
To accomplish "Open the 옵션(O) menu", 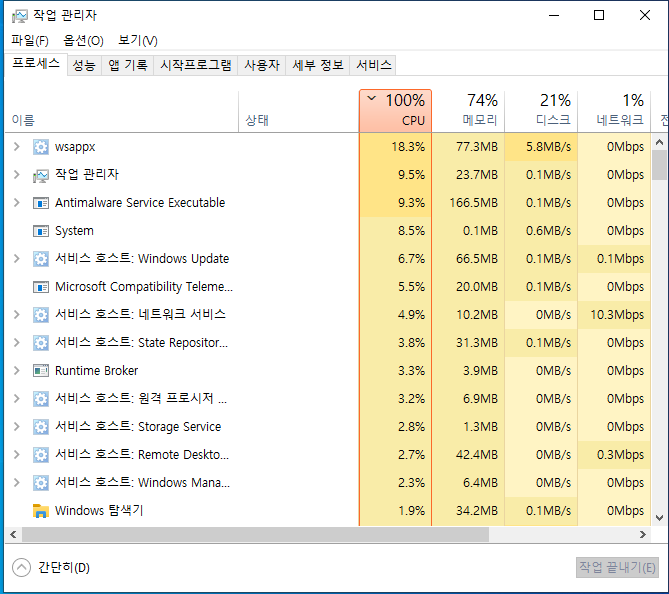I will [x=83, y=41].
